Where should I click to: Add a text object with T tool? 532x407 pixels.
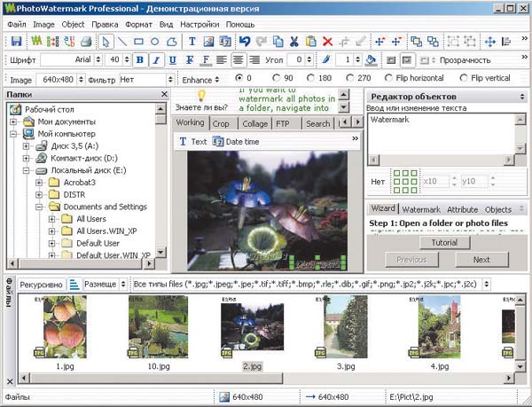click(192, 42)
